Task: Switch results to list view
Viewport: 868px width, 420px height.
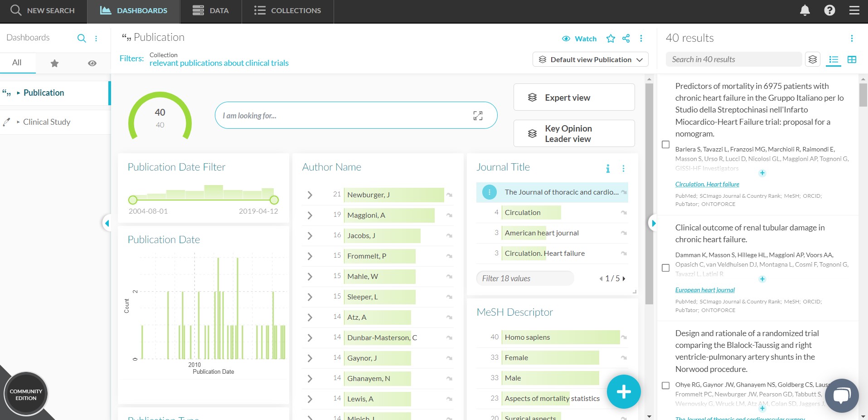Action: (x=834, y=59)
